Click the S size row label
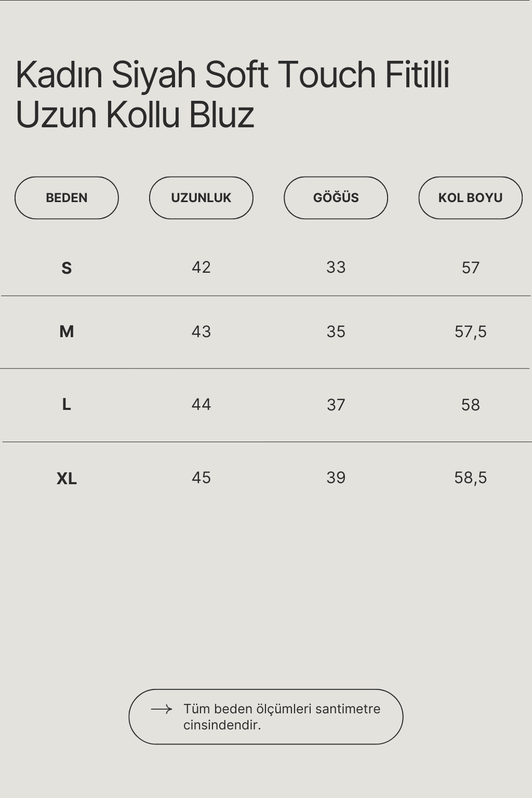The image size is (532, 798). coord(66,268)
